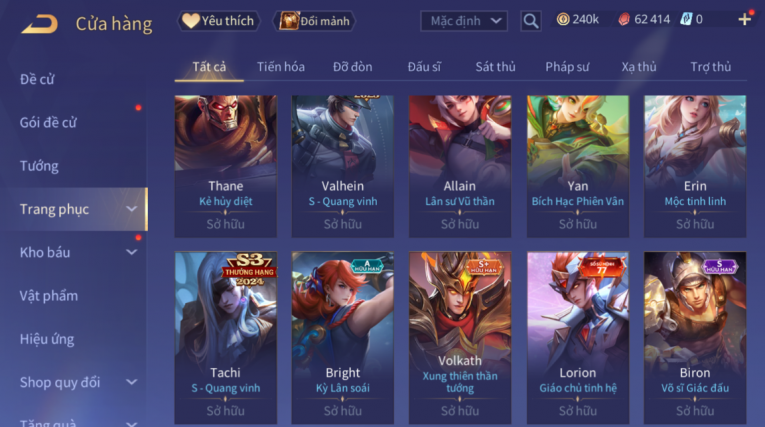Open Đổi mảnh chest exchange
The image size is (765, 427).
[x=314, y=21]
